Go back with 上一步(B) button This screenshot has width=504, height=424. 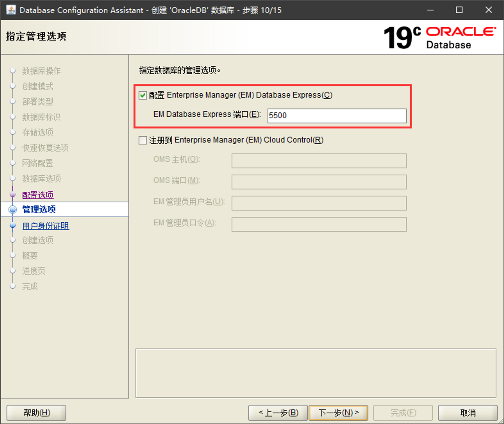[x=278, y=413]
